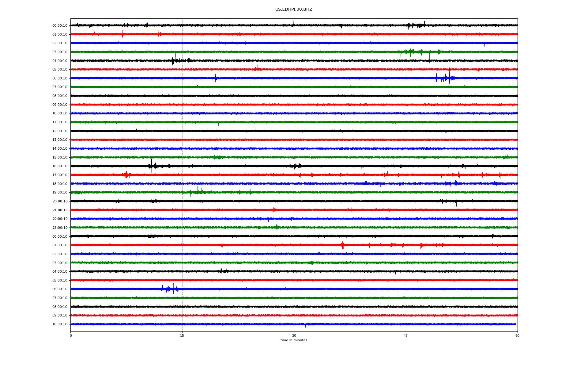Select the 30 tick label on x-axis
The height and width of the screenshot is (368, 588).
coord(294,335)
